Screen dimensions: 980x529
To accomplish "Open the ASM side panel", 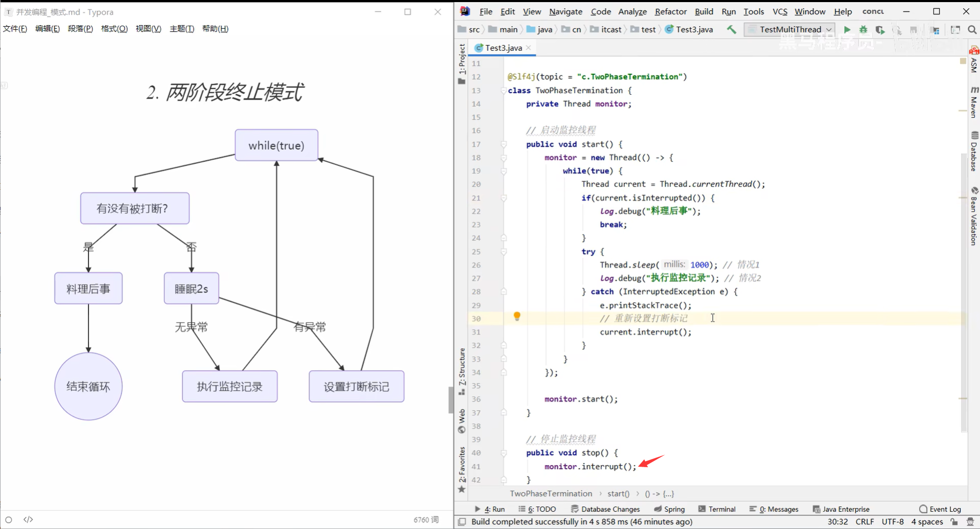I will point(974,59).
